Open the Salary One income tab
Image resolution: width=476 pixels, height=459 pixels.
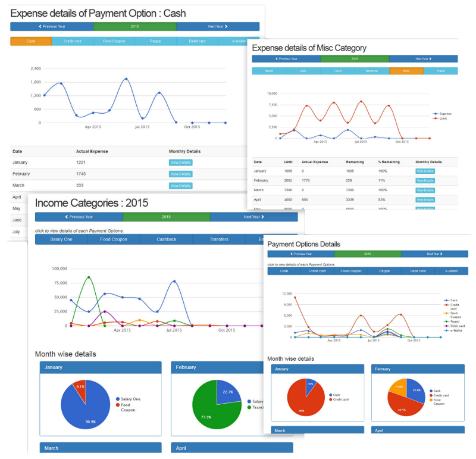click(61, 239)
